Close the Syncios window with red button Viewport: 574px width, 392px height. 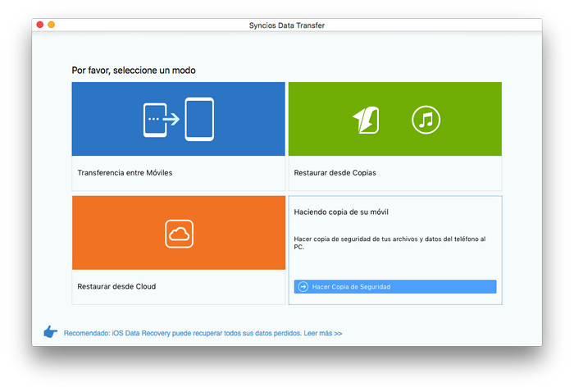point(40,25)
